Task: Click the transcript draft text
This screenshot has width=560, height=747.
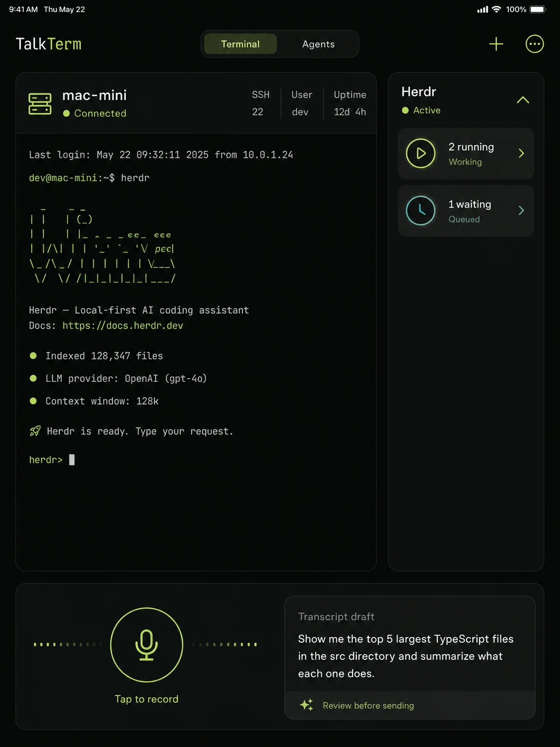Action: pyautogui.click(x=406, y=656)
